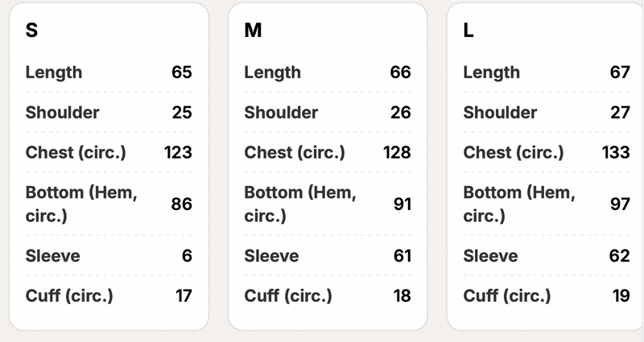644x342 pixels.
Task: Click the M size card heading
Action: 252,31
